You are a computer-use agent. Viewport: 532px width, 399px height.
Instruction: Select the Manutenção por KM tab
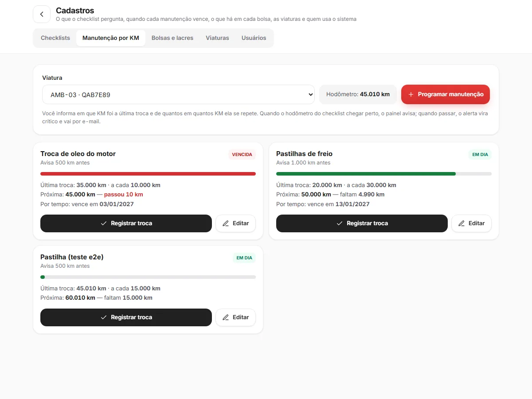(111, 38)
